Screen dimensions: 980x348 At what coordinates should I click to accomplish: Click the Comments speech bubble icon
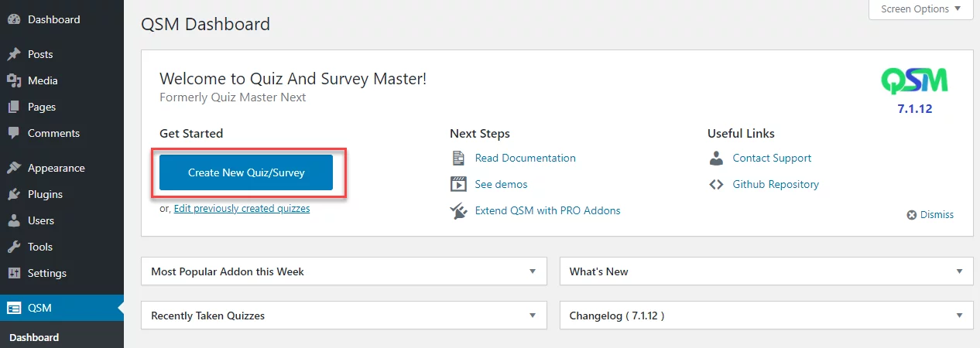click(x=14, y=133)
